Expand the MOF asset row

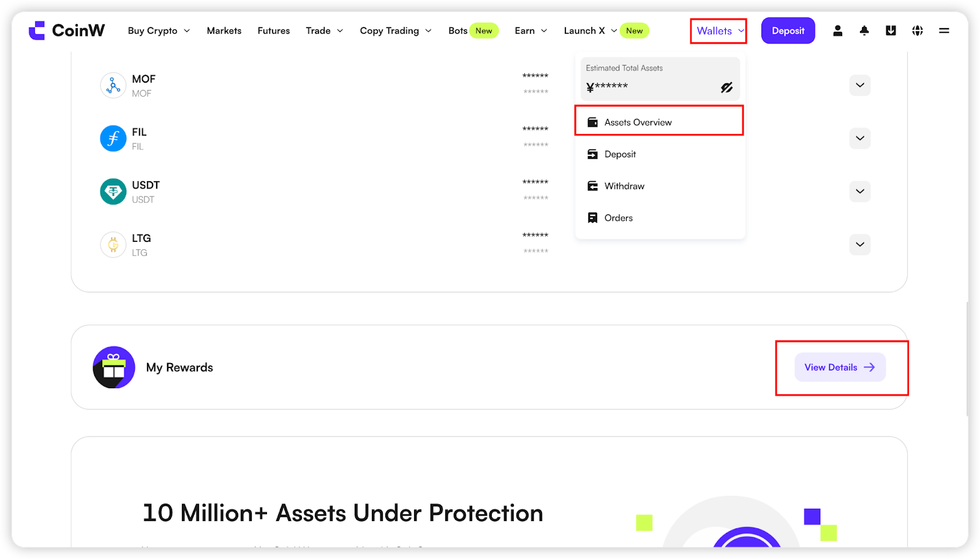pos(860,85)
